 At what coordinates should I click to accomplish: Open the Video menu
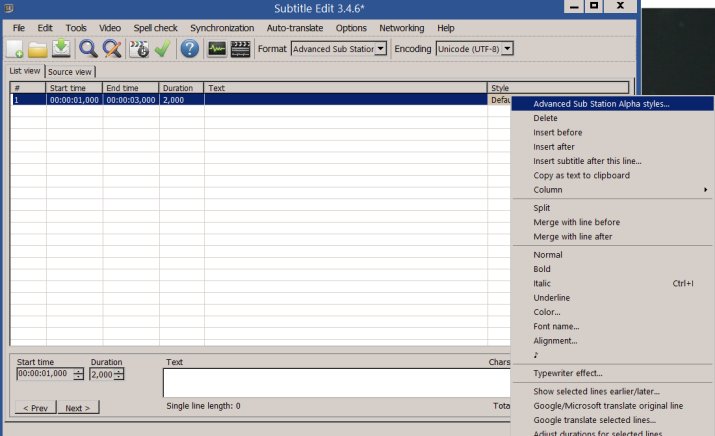coord(110,28)
